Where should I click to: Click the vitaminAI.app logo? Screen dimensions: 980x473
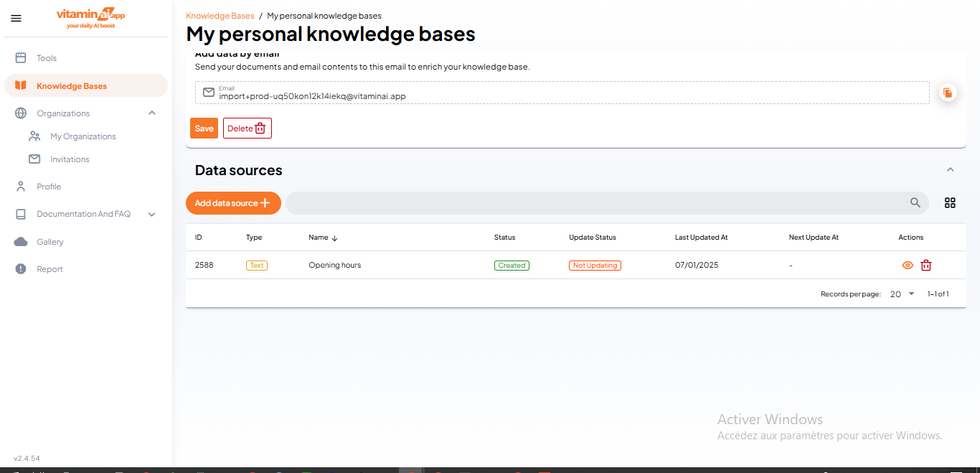(x=90, y=19)
